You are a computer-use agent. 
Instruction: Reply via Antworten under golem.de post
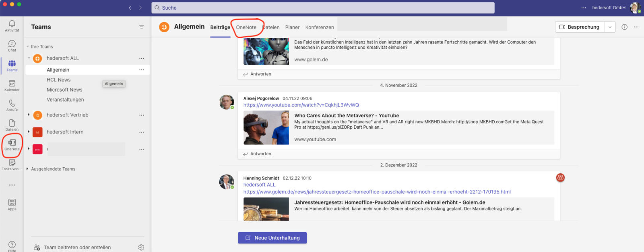pyautogui.click(x=257, y=74)
